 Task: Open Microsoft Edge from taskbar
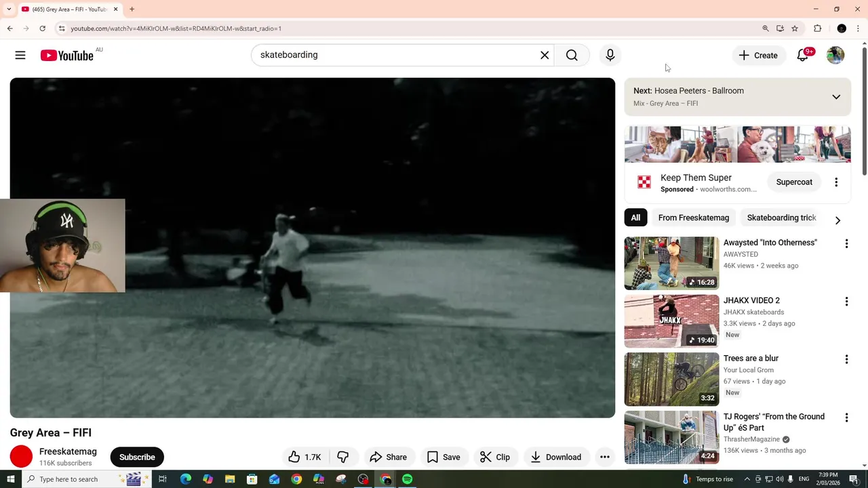[185, 479]
